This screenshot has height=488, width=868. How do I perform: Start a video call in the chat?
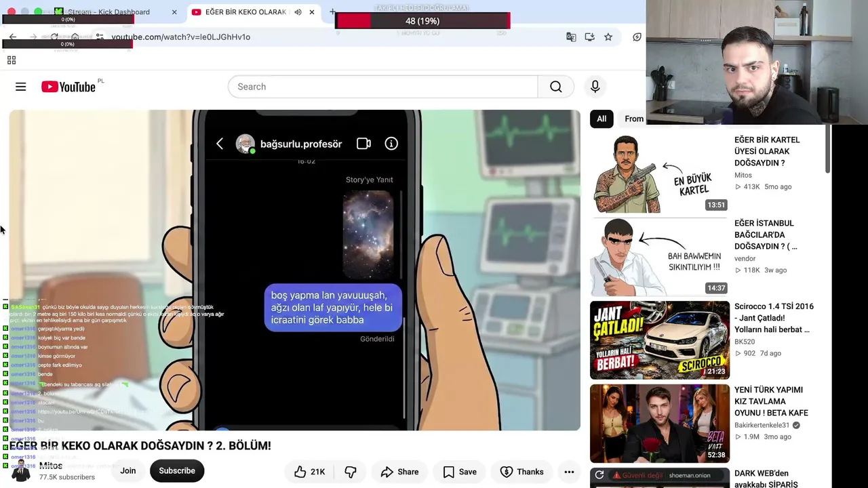pyautogui.click(x=363, y=144)
